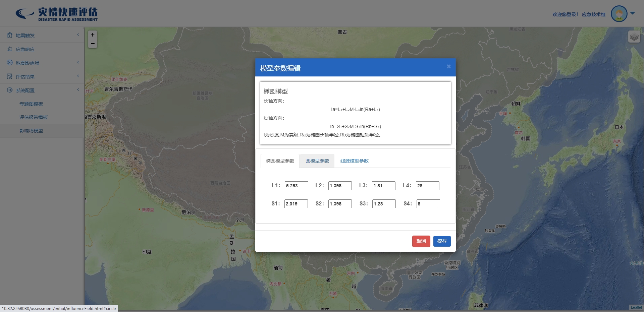Click the 应急响应 sidebar icon
Screen dimensions: 644x312
(10, 49)
